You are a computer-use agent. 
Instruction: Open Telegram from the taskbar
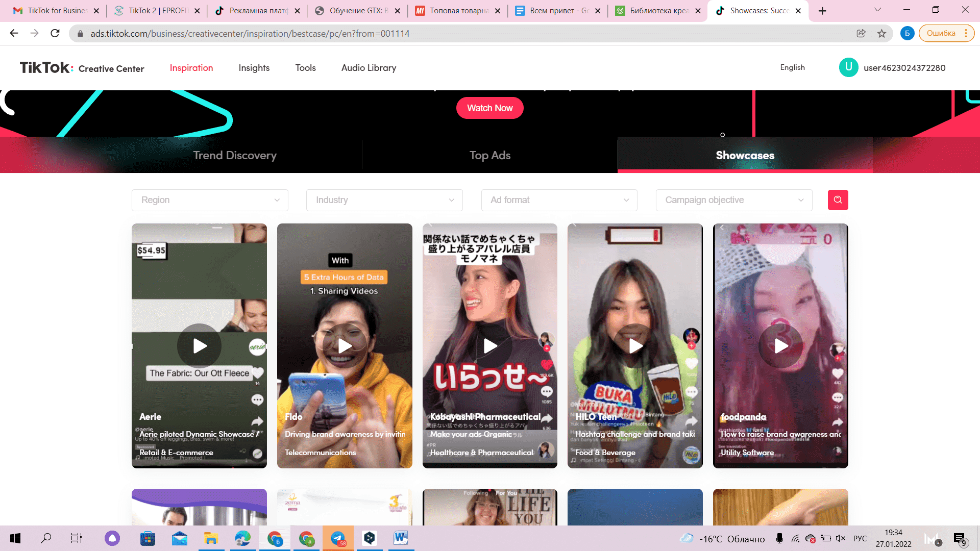[338, 538]
